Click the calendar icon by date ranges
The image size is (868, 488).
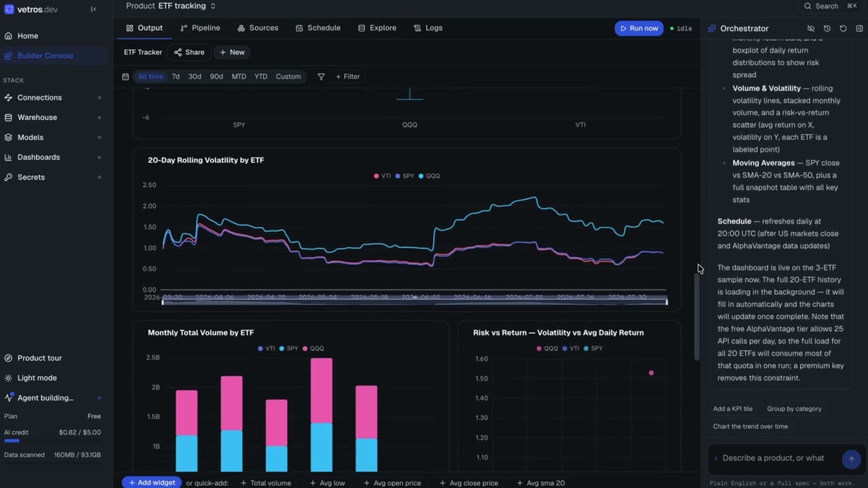pos(125,77)
